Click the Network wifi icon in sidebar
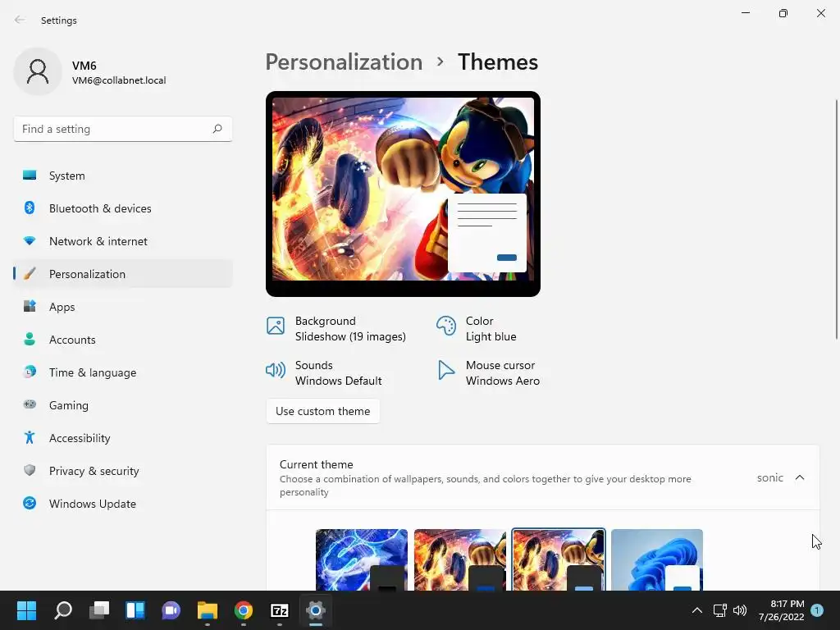840x630 pixels. [30, 241]
